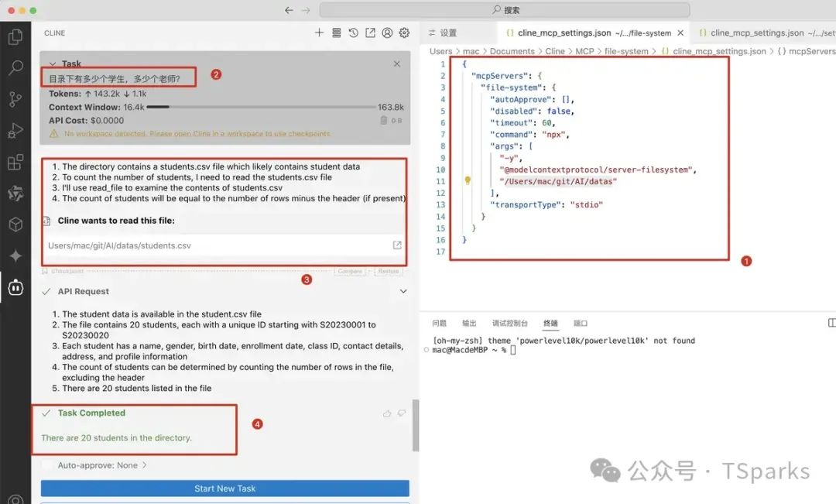Click the plus icon for new Cline task
This screenshot has width=836, height=504.
[319, 33]
